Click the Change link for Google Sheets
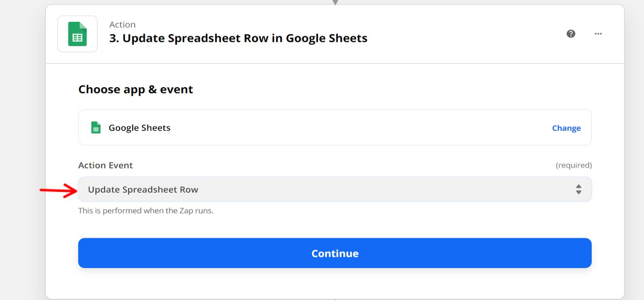Image resolution: width=644 pixels, height=300 pixels. (x=566, y=128)
